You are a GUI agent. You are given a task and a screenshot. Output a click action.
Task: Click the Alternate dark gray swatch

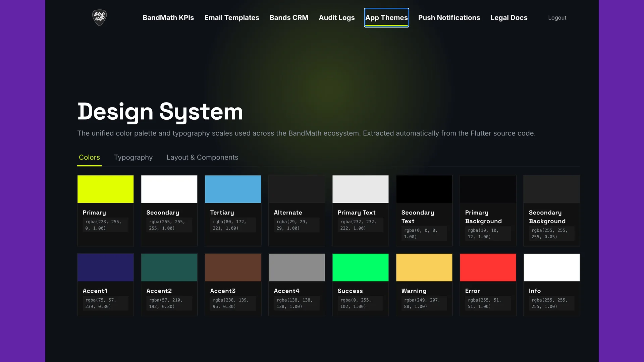coord(297,189)
